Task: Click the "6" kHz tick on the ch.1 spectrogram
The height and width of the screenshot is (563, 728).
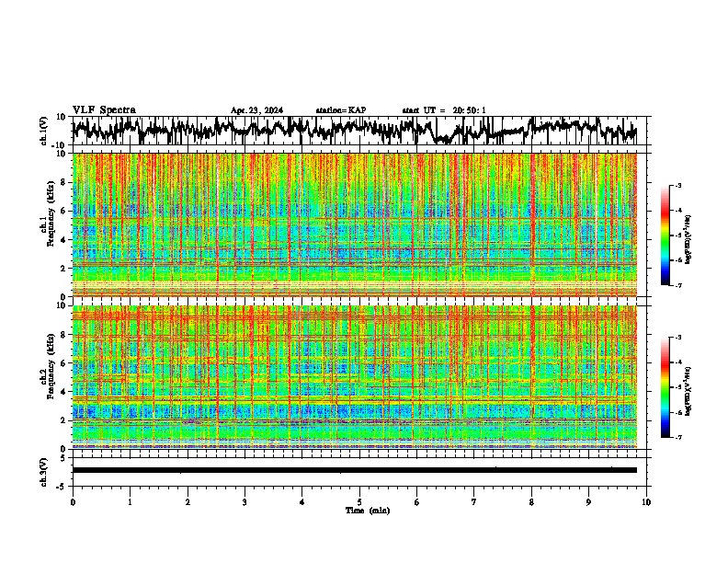Action: (x=64, y=211)
